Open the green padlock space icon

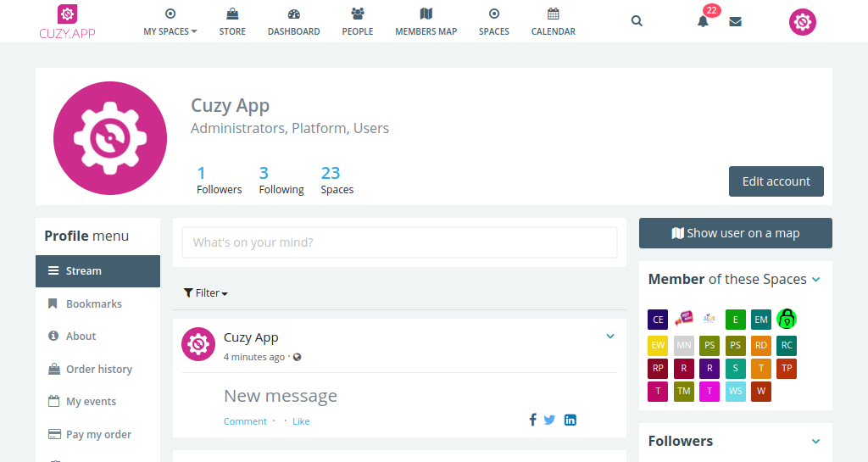pos(787,320)
